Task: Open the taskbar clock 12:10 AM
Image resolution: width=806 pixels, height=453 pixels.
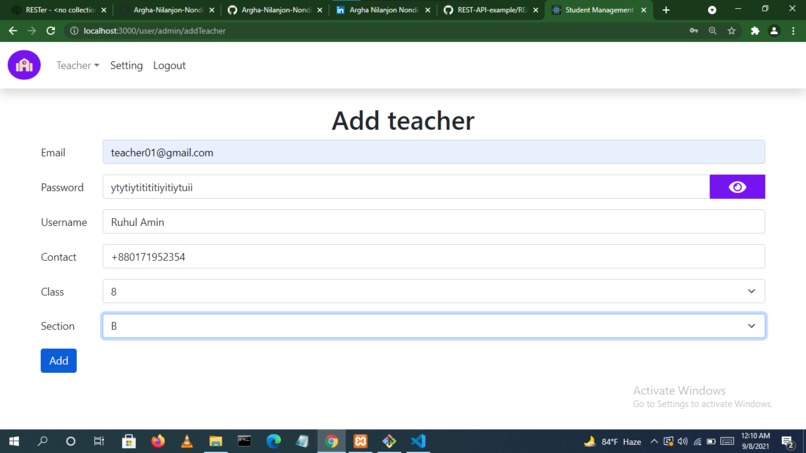Action: 755,441
